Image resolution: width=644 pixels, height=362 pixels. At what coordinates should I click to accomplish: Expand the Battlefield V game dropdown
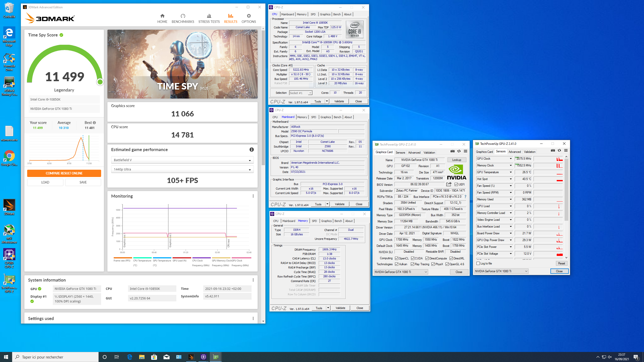182,160
